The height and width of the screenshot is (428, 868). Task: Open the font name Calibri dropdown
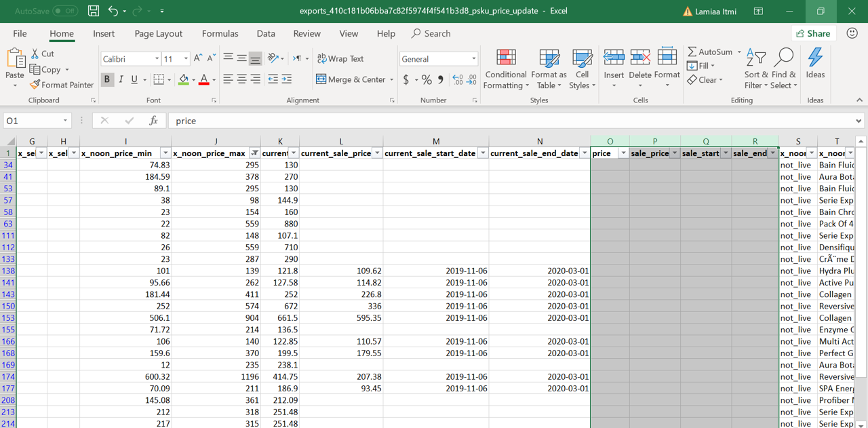point(157,59)
